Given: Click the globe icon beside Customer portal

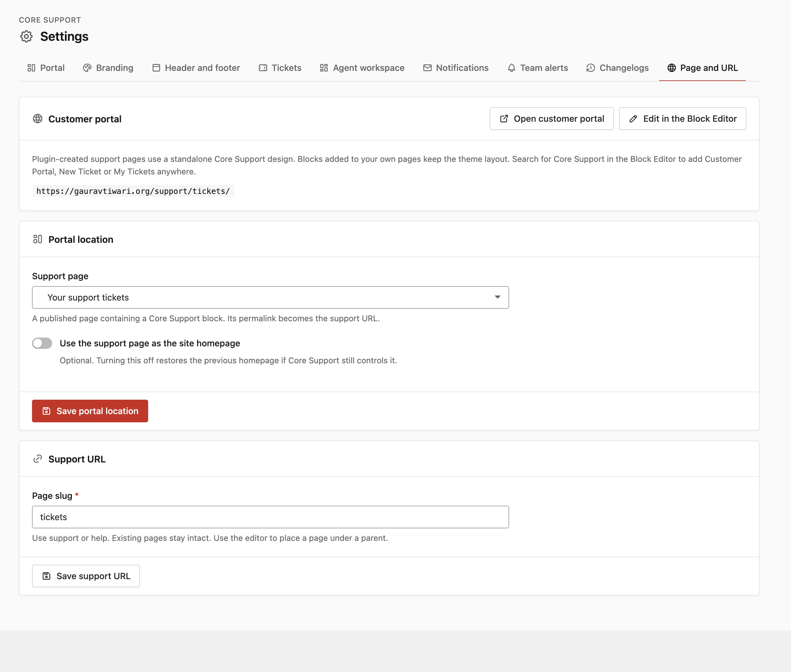Looking at the screenshot, I should pyautogui.click(x=38, y=119).
